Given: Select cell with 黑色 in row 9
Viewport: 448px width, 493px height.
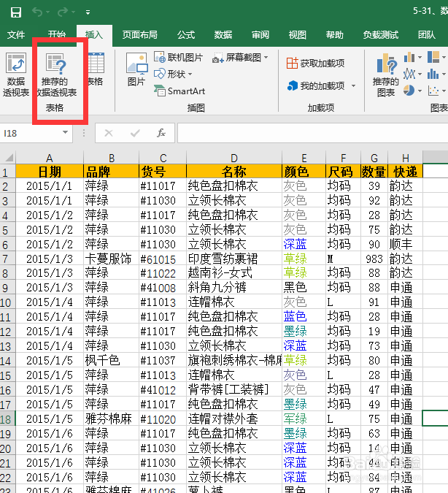Looking at the screenshot, I should [x=304, y=288].
